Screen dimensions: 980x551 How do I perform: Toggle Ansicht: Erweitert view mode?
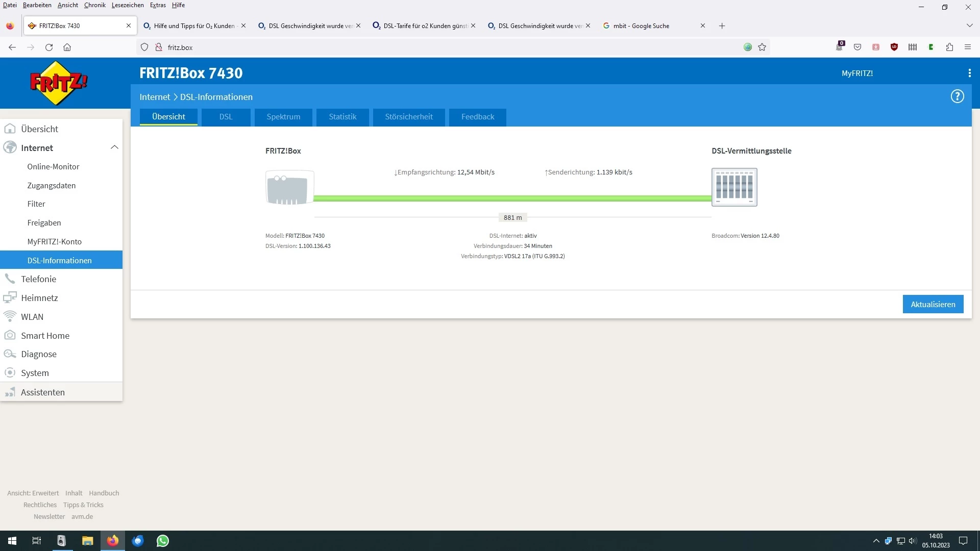[x=33, y=493]
